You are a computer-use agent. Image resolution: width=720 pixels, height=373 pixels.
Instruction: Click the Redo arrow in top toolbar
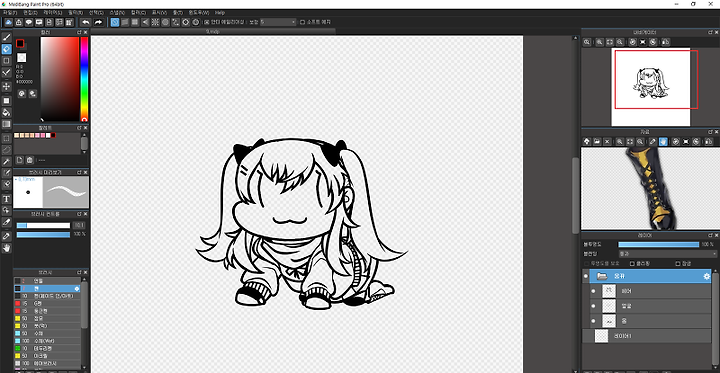[x=98, y=22]
